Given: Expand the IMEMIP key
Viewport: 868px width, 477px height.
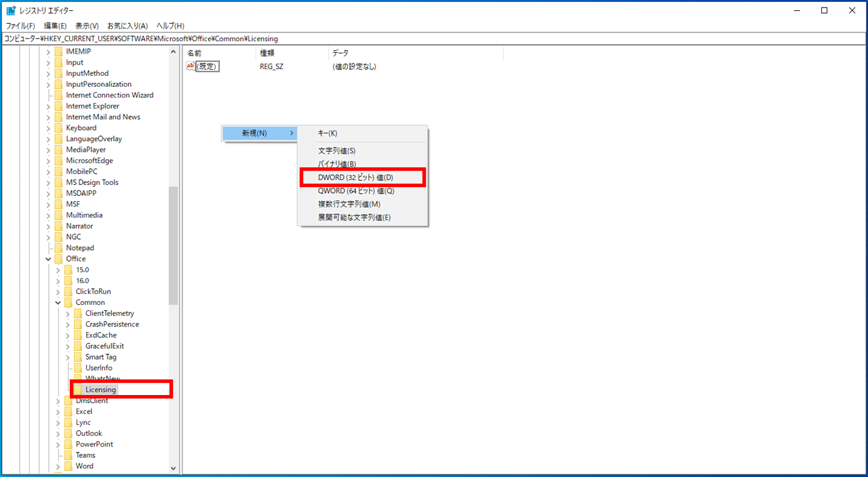Looking at the screenshot, I should point(48,51).
